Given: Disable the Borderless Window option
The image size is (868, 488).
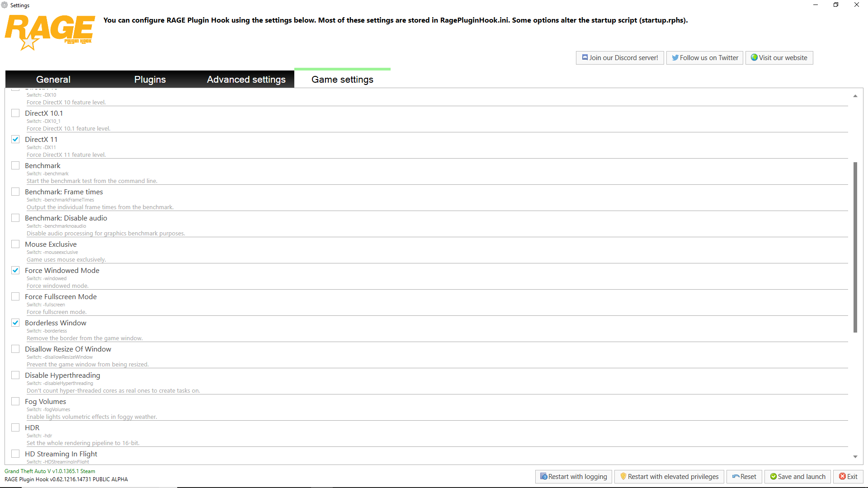Looking at the screenshot, I should click(15, 323).
